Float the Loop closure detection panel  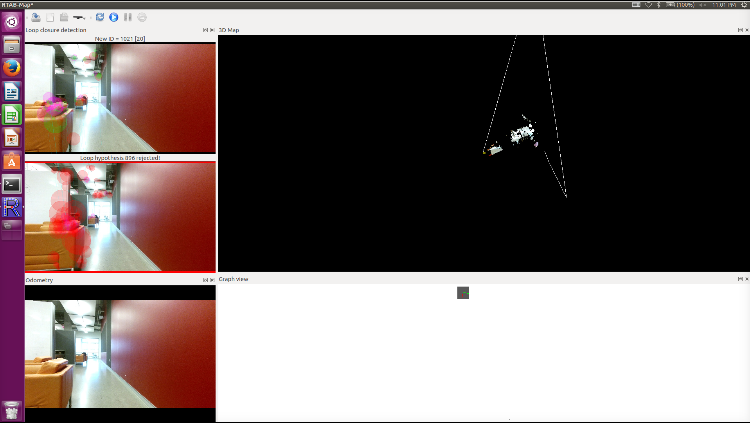tap(204, 31)
